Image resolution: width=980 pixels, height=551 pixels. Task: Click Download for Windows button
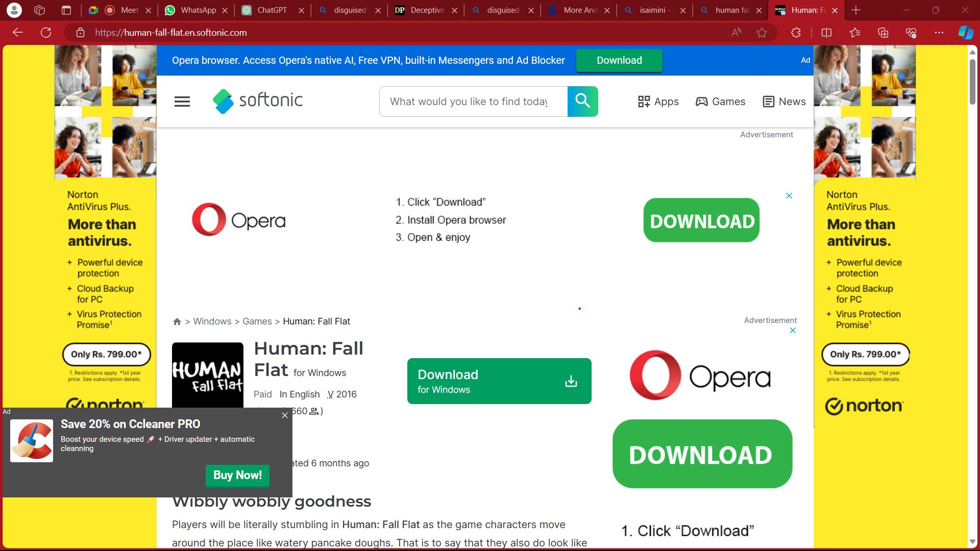(x=499, y=381)
